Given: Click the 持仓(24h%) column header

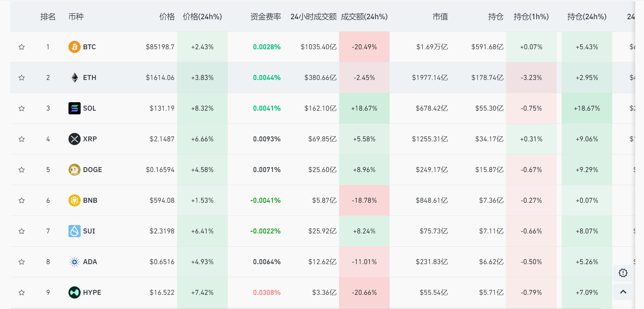Looking at the screenshot, I should (587, 17).
